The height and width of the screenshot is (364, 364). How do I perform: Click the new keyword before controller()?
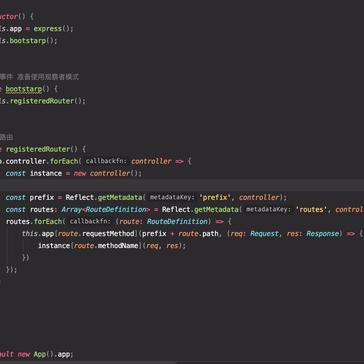[80, 173]
